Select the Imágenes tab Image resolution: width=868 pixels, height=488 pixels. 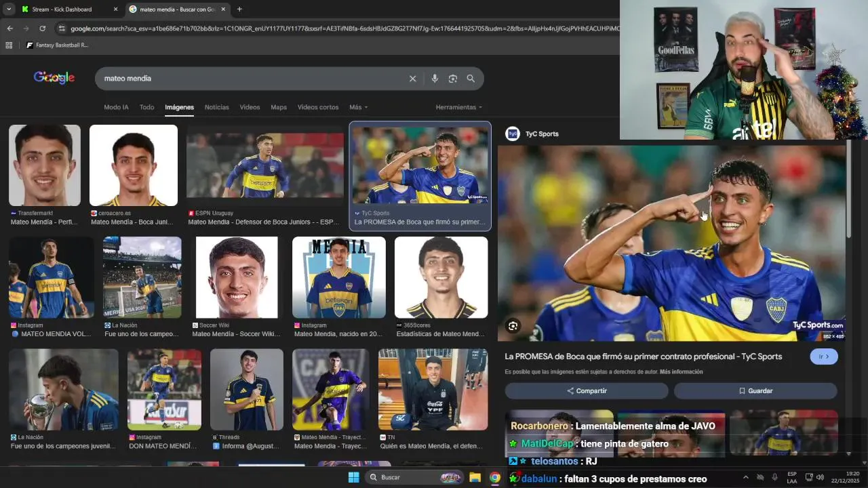(179, 107)
